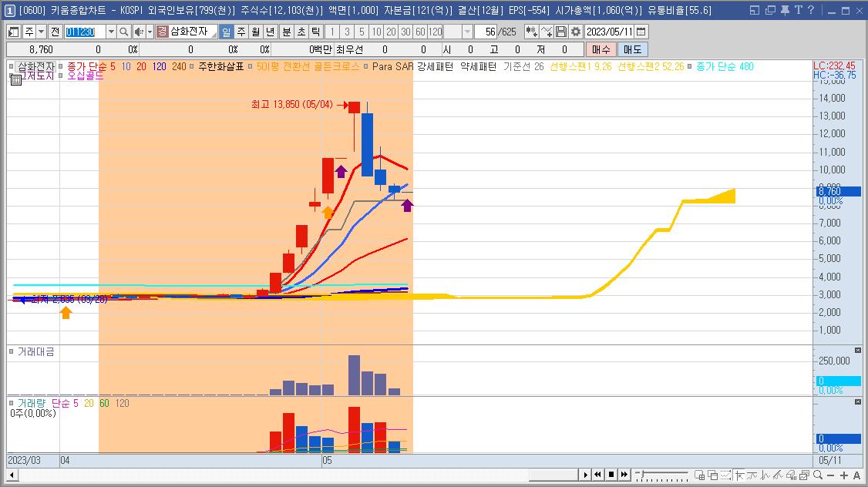Click the chart screen grid icon at bottom
This screenshot has width=868, height=487.
(x=700, y=475)
